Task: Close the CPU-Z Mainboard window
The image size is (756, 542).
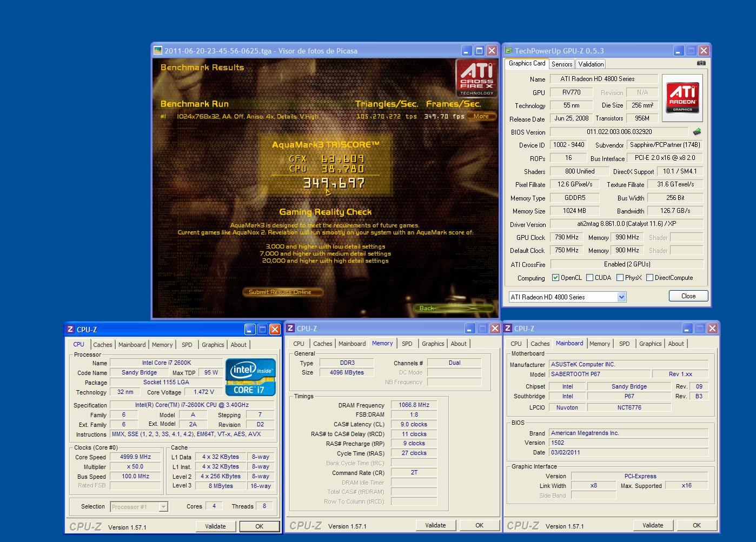Action: [712, 328]
